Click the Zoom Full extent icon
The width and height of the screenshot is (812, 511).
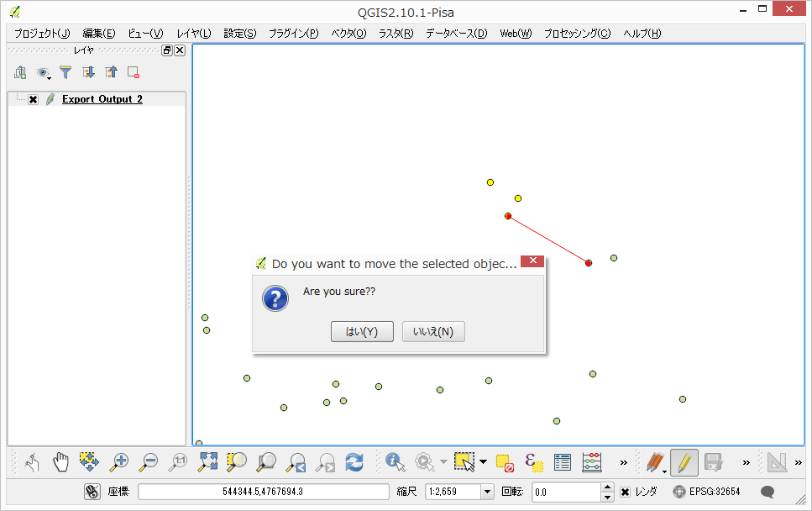207,461
